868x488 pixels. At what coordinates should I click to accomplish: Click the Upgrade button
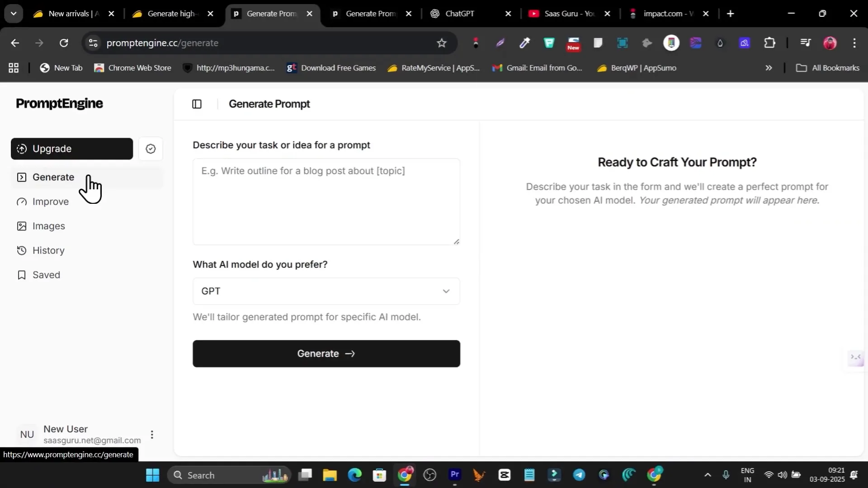point(72,149)
